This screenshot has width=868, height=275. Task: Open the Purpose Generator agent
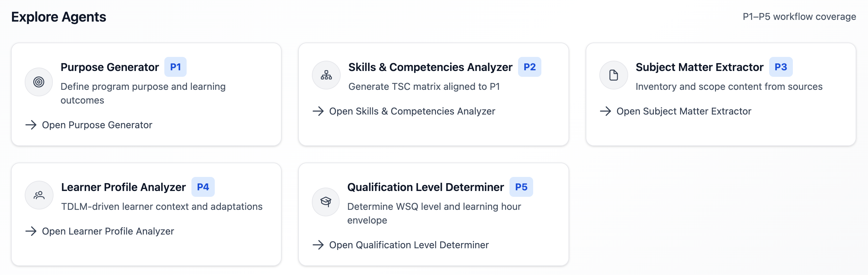coord(97,125)
